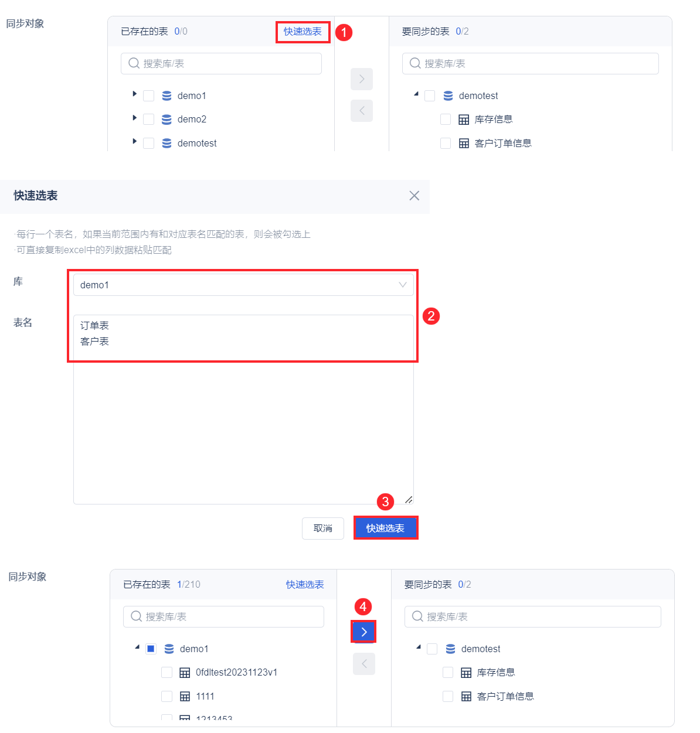Collapse the demotest node in bottom-right tree
Viewport: 700px width, 733px height.
pos(418,647)
